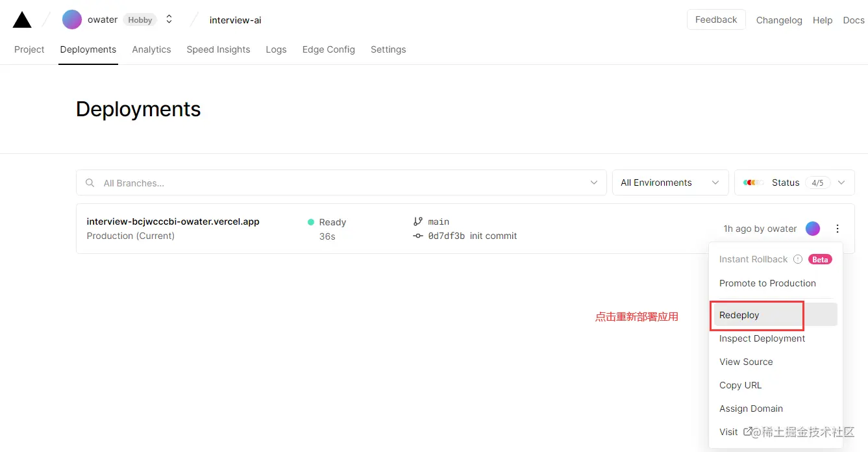Click the 1h ago by owater text
The height and width of the screenshot is (452, 868).
click(760, 229)
